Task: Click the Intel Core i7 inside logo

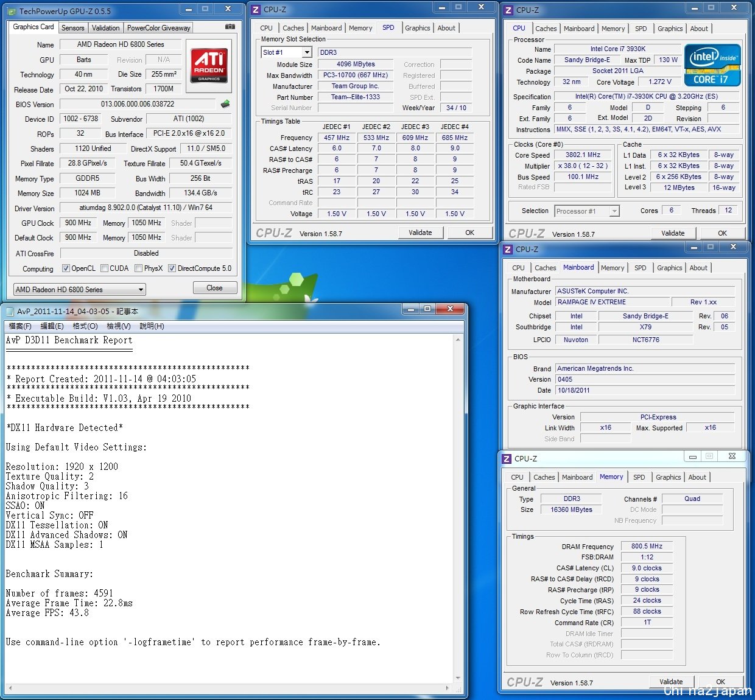Action: coord(712,65)
